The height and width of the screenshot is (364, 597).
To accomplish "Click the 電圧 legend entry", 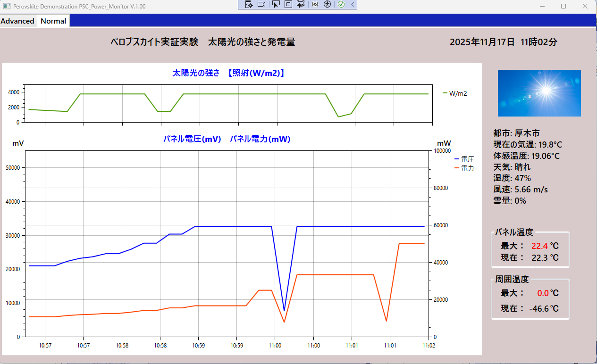I will pyautogui.click(x=463, y=160).
